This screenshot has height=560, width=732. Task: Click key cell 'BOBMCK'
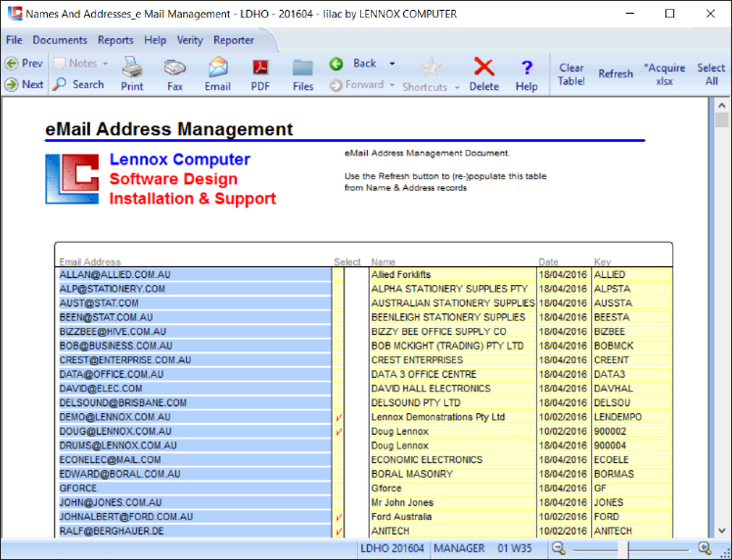point(632,347)
